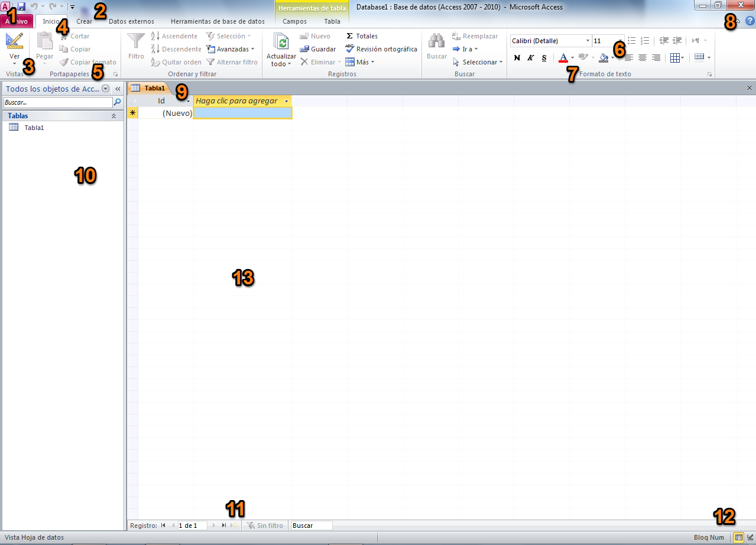The image size is (756, 545).
Task: Click the alternate row color button
Action: pyautogui.click(x=699, y=57)
